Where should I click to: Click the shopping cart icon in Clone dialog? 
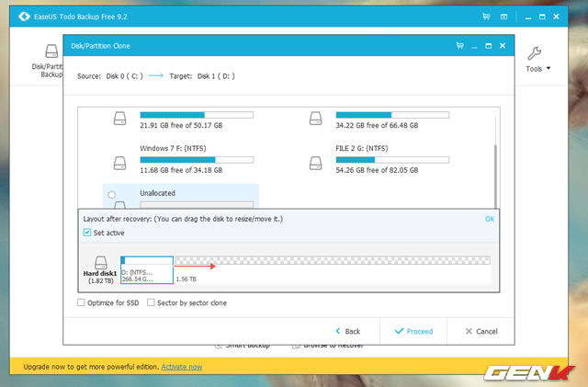coord(460,46)
